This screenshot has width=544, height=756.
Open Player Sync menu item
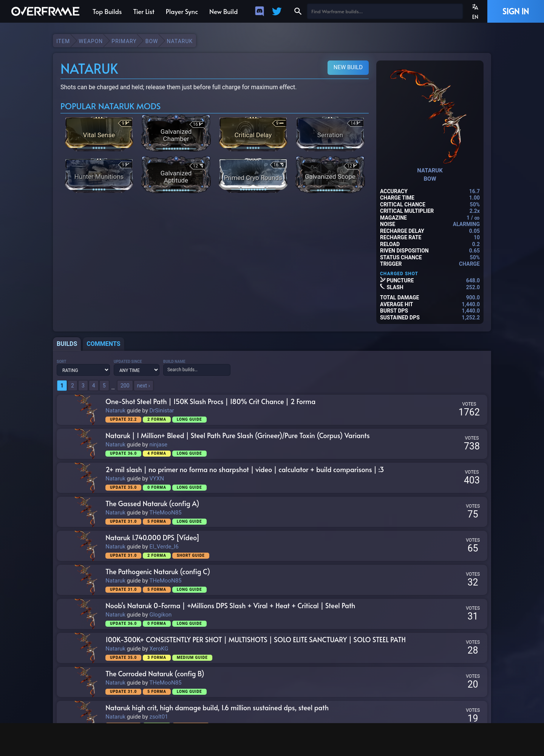pos(182,12)
